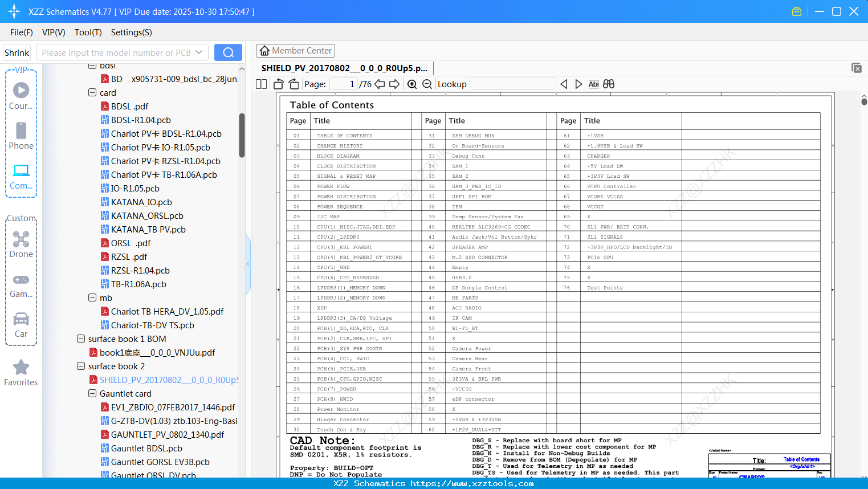Click the XZZ Schematics logo icon
868x489 pixels.
coord(14,11)
